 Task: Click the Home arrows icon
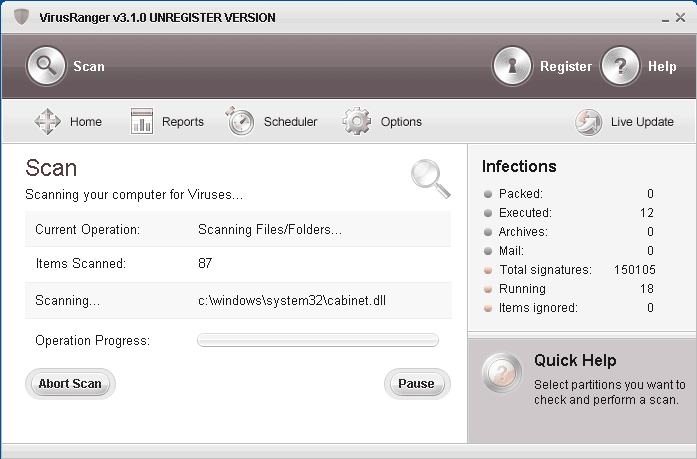(x=48, y=122)
